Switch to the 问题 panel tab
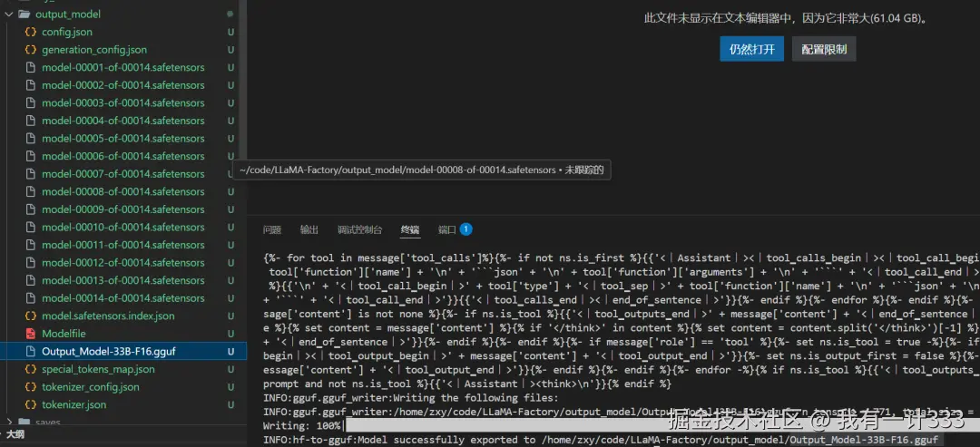The image size is (980, 447). coord(272,229)
